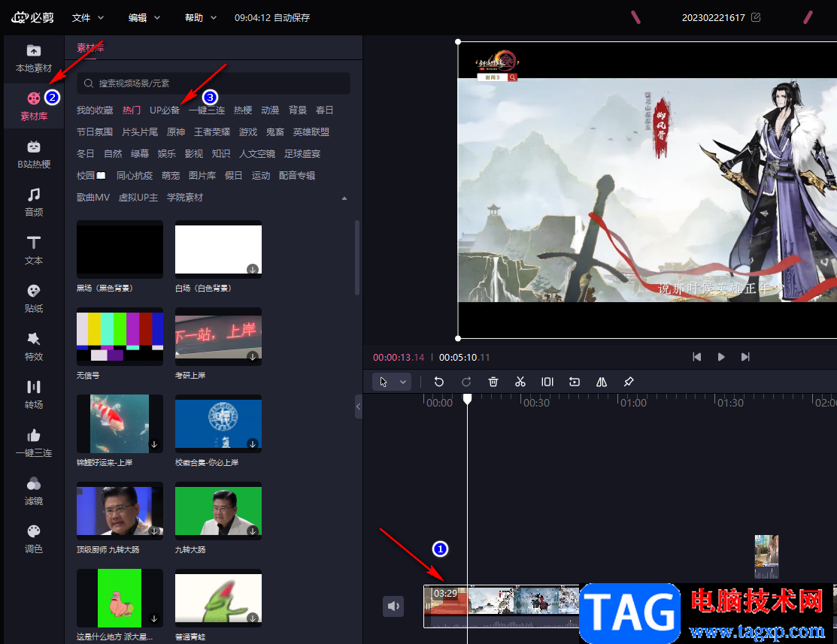Select the 顶级厨师 九转大肠 thumbnail
The image size is (837, 644).
120,510
